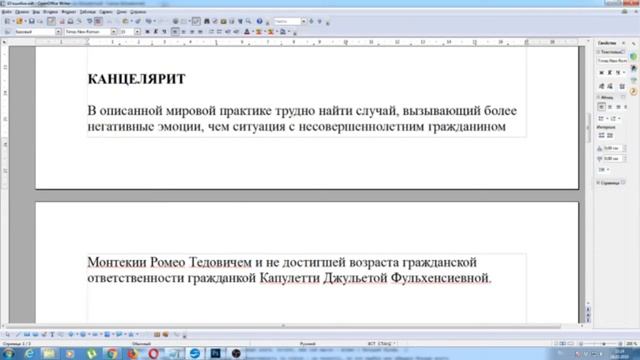Toggle Underline in the formatting toolbar
Screen dimensions: 640x360
click(x=164, y=32)
